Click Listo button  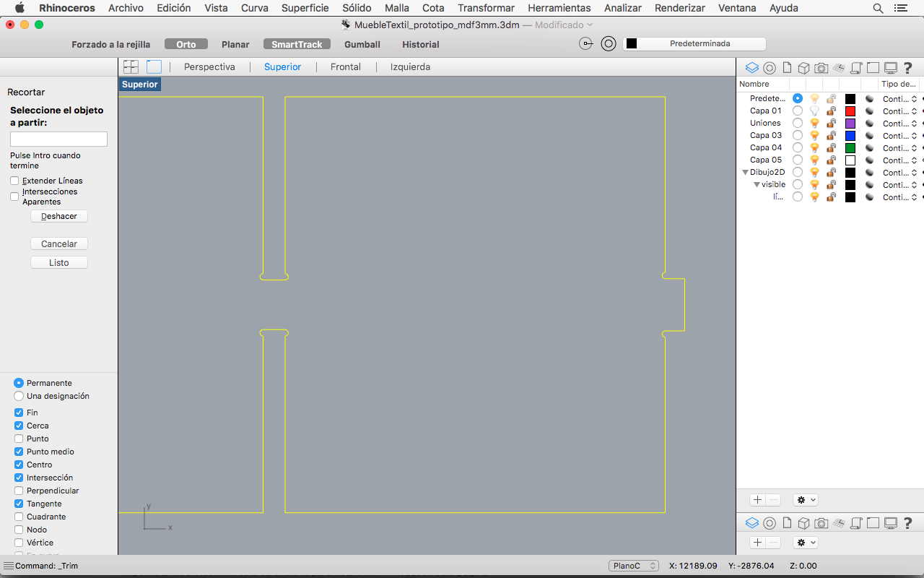pyautogui.click(x=59, y=262)
